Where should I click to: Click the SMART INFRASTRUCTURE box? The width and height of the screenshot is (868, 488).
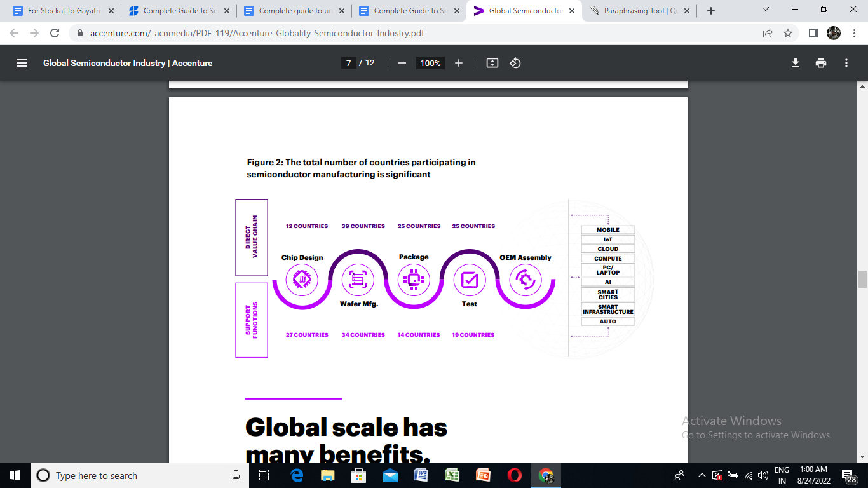click(x=608, y=309)
